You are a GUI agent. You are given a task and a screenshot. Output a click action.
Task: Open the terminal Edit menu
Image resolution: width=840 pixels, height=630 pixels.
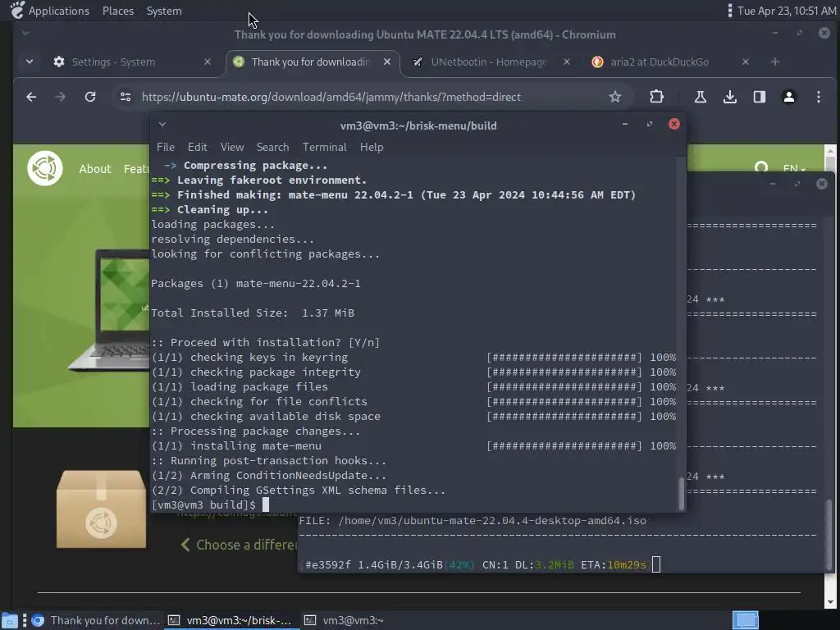(x=197, y=147)
